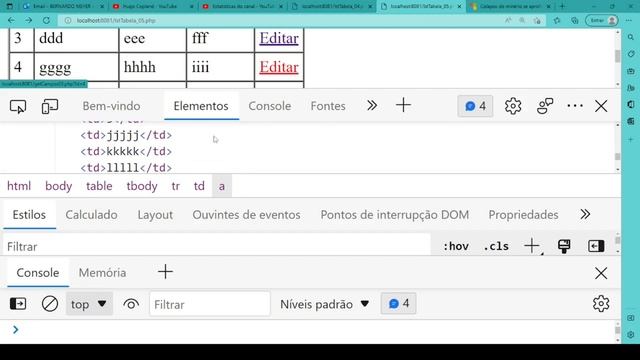The height and width of the screenshot is (360, 640).
Task: Add new style rule plus icon
Action: pos(532,246)
